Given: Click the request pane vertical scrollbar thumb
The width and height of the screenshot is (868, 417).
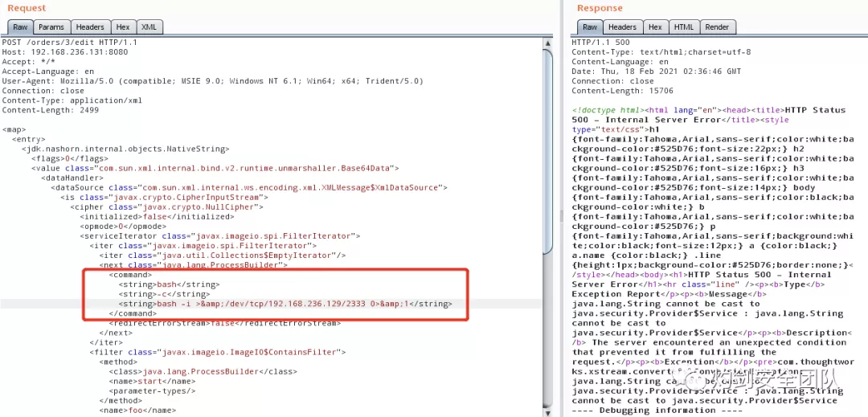Looking at the screenshot, I should pyautogui.click(x=548, y=152).
